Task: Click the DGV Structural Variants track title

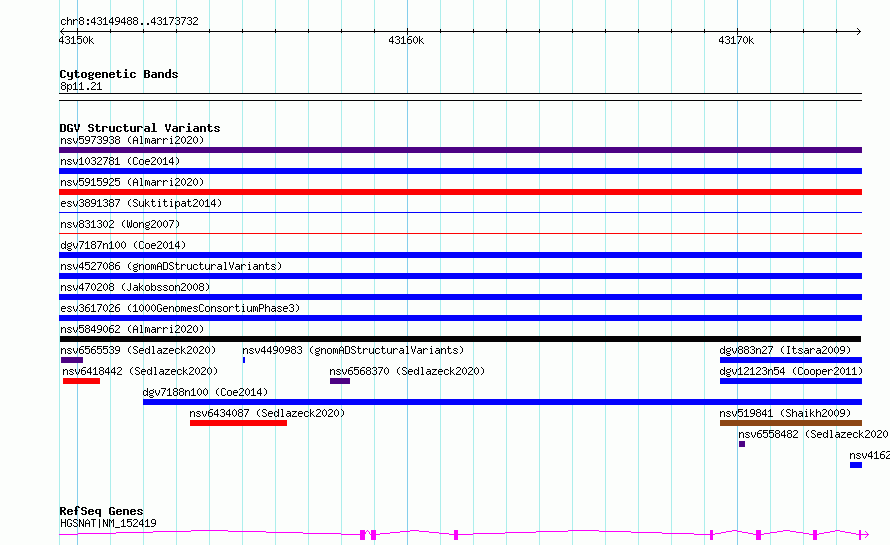Action: click(140, 128)
